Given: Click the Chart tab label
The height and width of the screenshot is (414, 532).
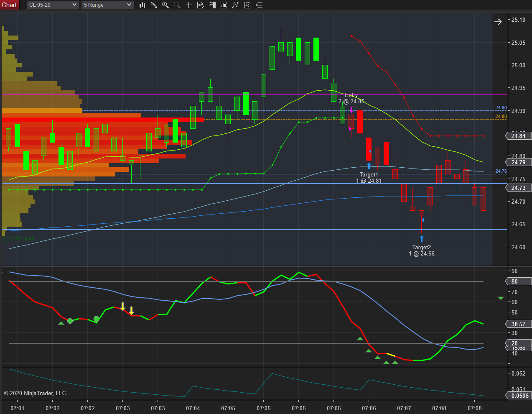Looking at the screenshot, I should 9,5.
